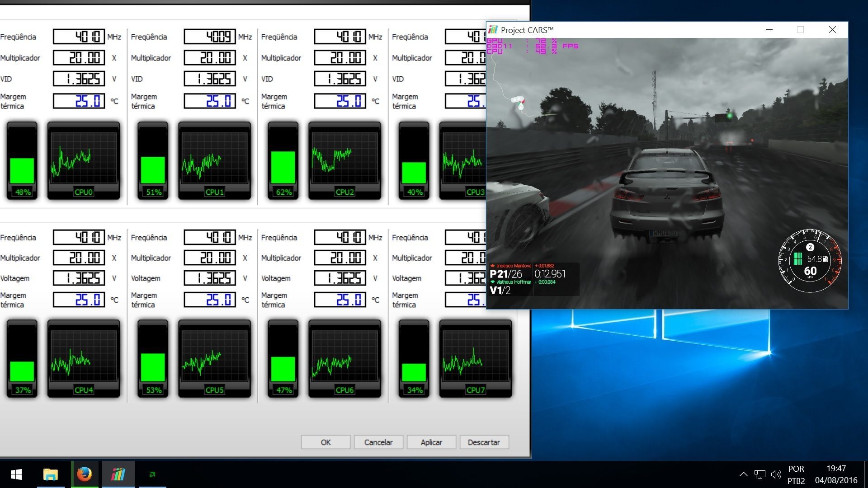Open network status tray icon
This screenshot has height=488, width=868.
point(760,474)
